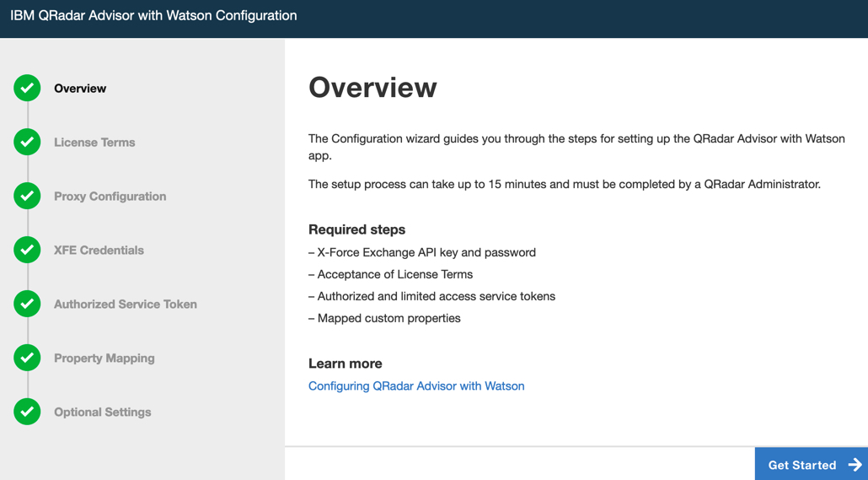
Task: Go to the License Terms step
Action: 94,143
